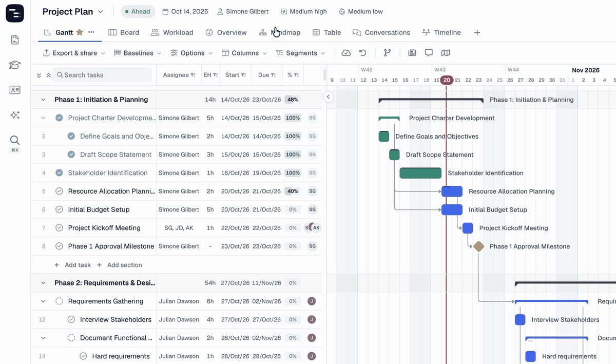
Task: Click Add task link
Action: point(72,265)
